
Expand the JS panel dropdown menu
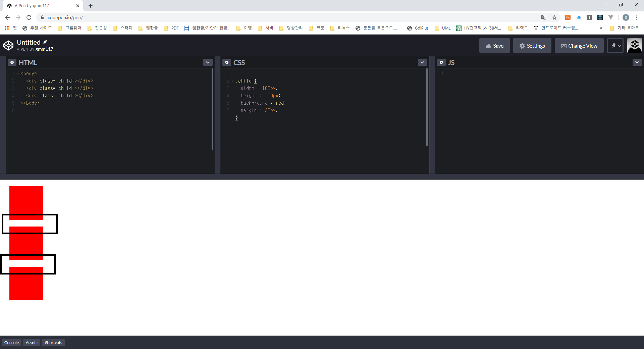[637, 62]
